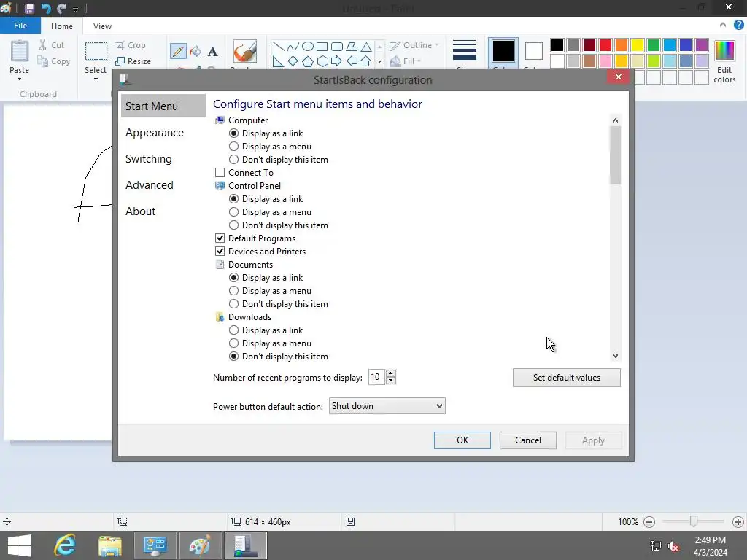Pick the rectangular Select tool
Screen dimensions: 747x560
[x=96, y=51]
